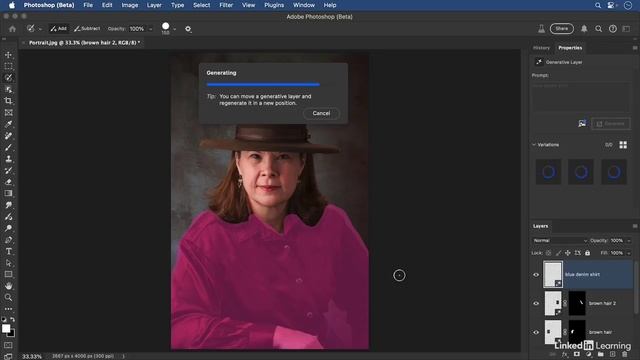Select the Selection Brush tool in toolbox
640x360 pixels.
pos(8,78)
